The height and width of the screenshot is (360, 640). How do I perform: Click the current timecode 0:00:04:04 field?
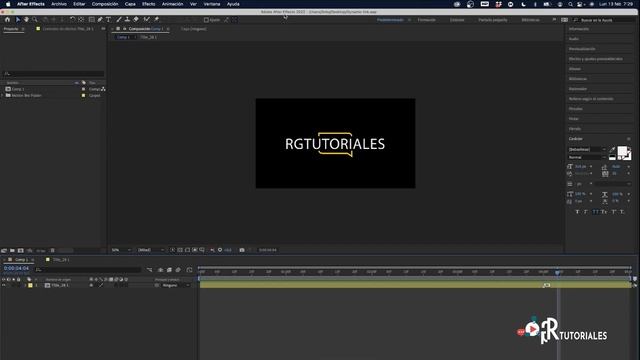point(16,268)
